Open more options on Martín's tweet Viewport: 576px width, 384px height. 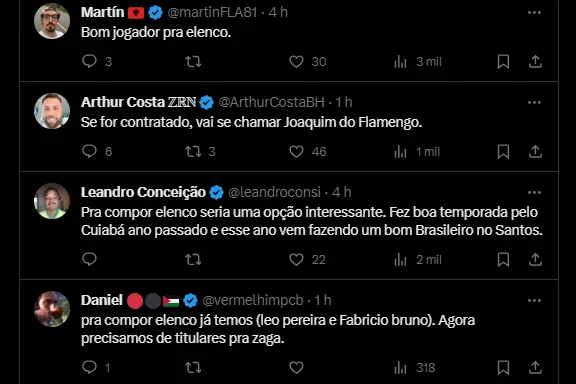tap(534, 12)
